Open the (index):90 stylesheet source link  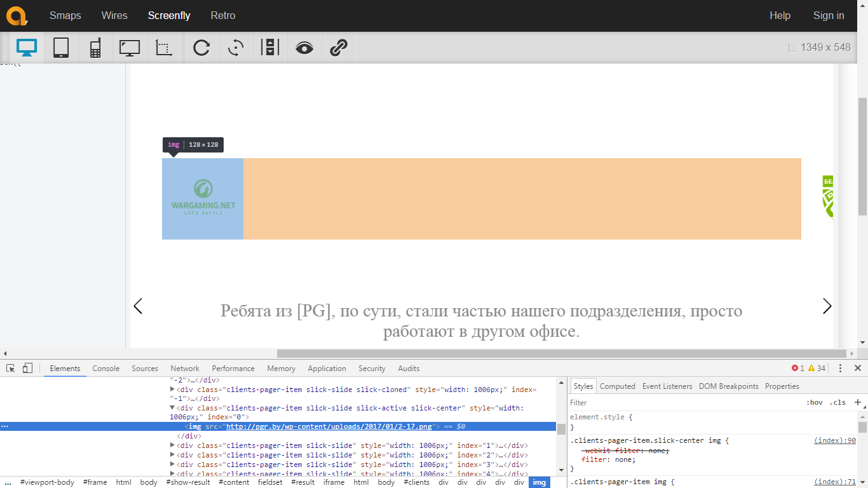[x=835, y=440]
